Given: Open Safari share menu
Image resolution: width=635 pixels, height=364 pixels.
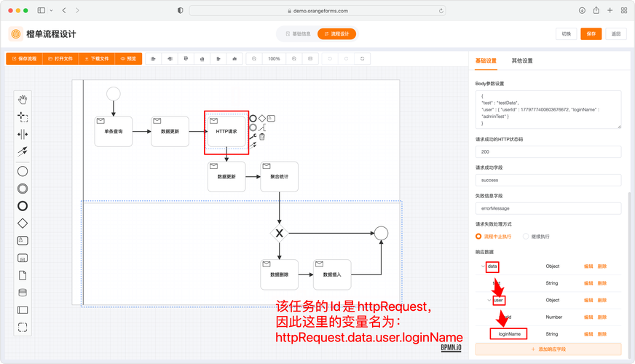Looking at the screenshot, I should click(x=596, y=10).
